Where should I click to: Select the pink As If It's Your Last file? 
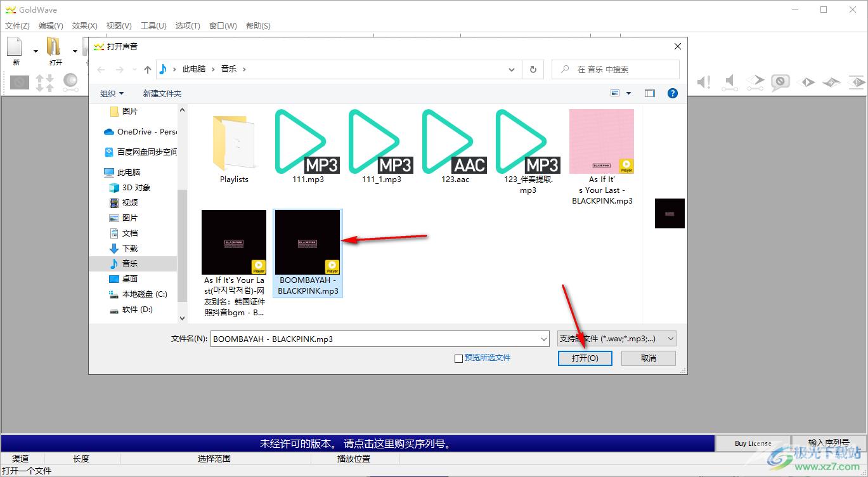602,157
